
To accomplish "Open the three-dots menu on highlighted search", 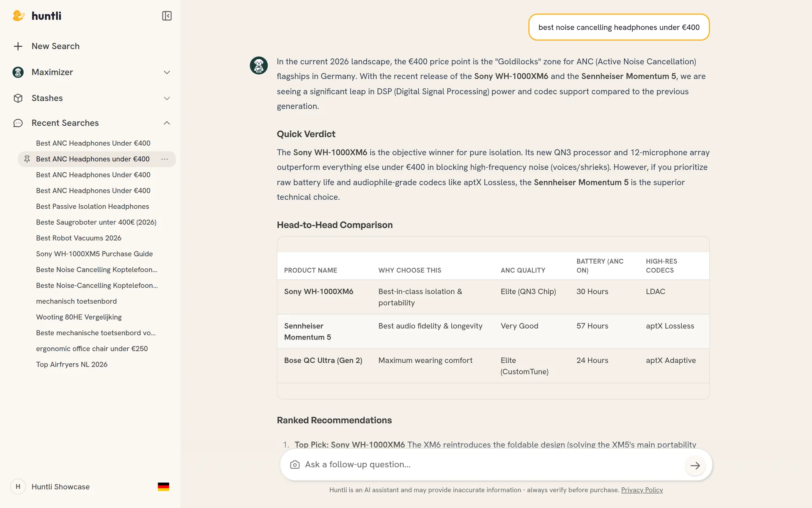I will (x=165, y=159).
